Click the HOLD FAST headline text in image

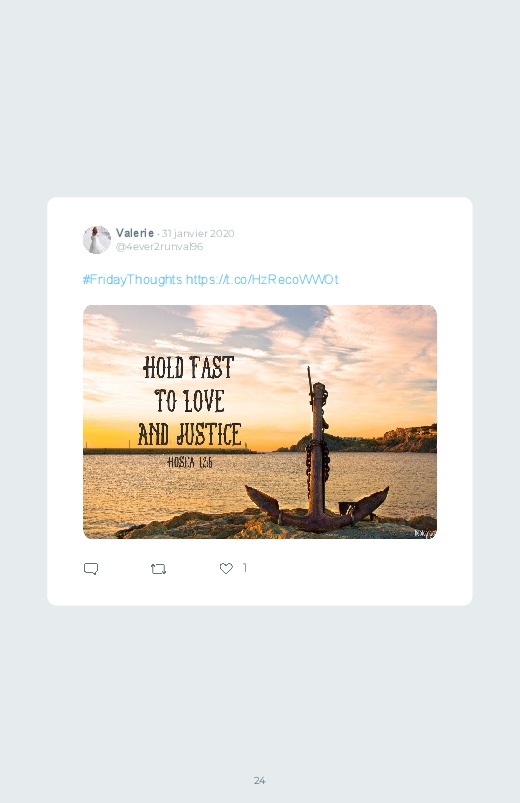click(x=189, y=367)
